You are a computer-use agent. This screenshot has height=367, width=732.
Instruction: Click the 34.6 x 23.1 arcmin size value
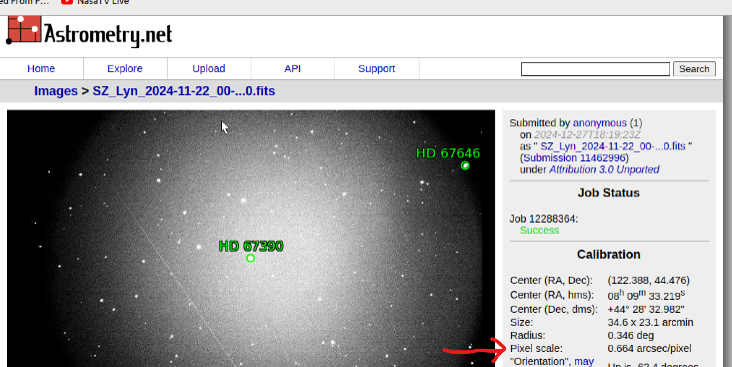[650, 322]
